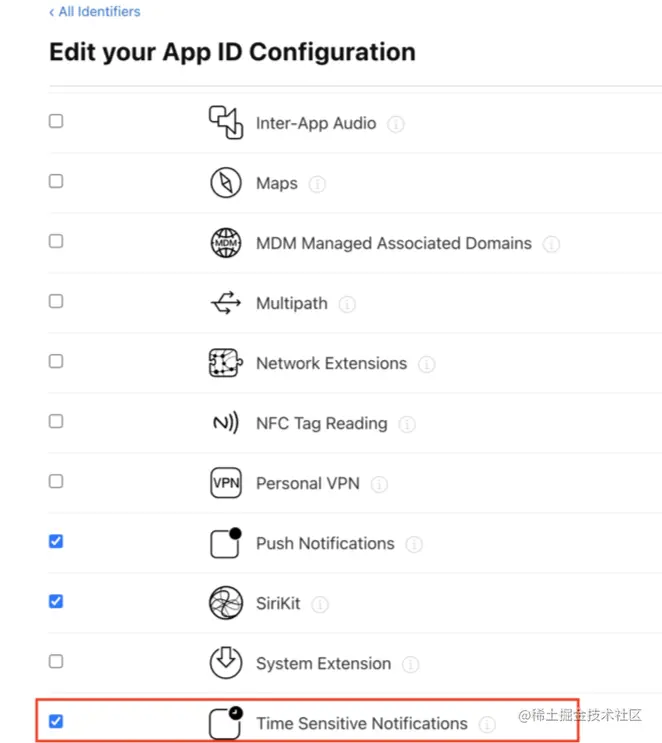The image size is (662, 743).
Task: Click the Maps compass icon
Action: pyautogui.click(x=225, y=183)
